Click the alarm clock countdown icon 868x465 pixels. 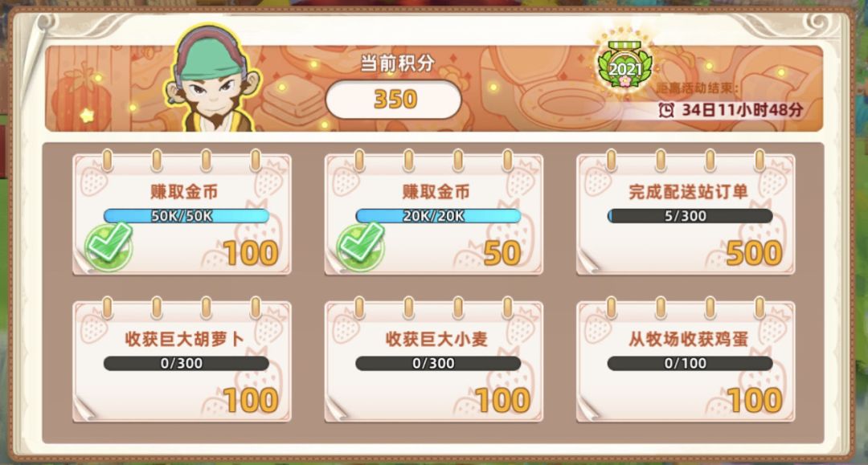[x=666, y=109]
